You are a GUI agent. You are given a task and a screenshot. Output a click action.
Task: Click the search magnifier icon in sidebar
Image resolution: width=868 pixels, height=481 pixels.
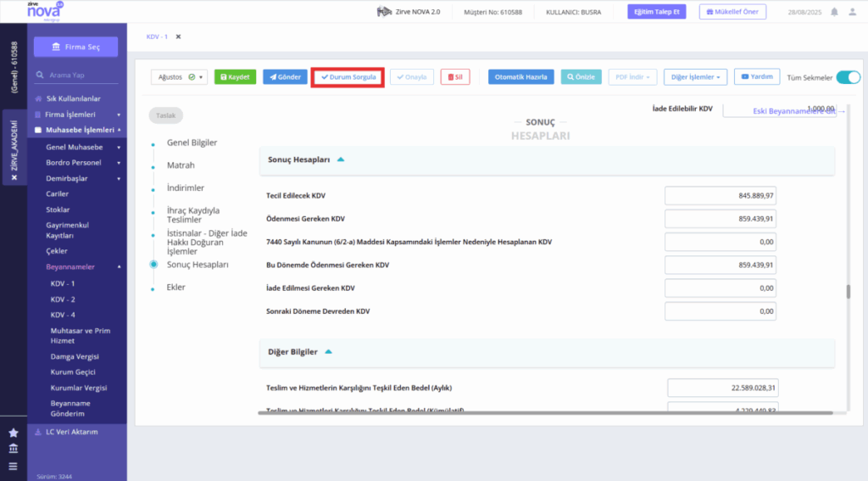click(40, 75)
